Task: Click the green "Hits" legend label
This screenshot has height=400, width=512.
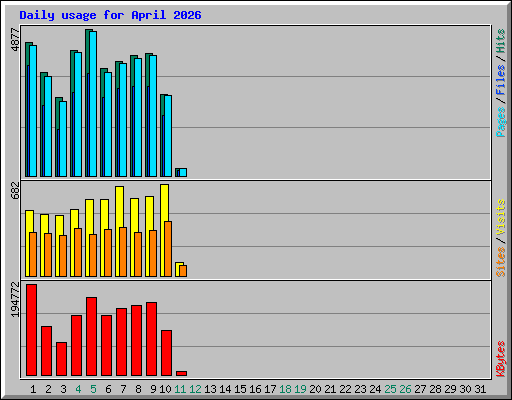Action: click(x=500, y=41)
